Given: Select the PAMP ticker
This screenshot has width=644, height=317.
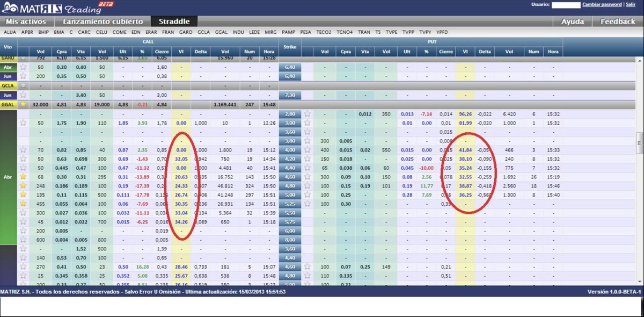Looking at the screenshot, I should pyautogui.click(x=289, y=32).
